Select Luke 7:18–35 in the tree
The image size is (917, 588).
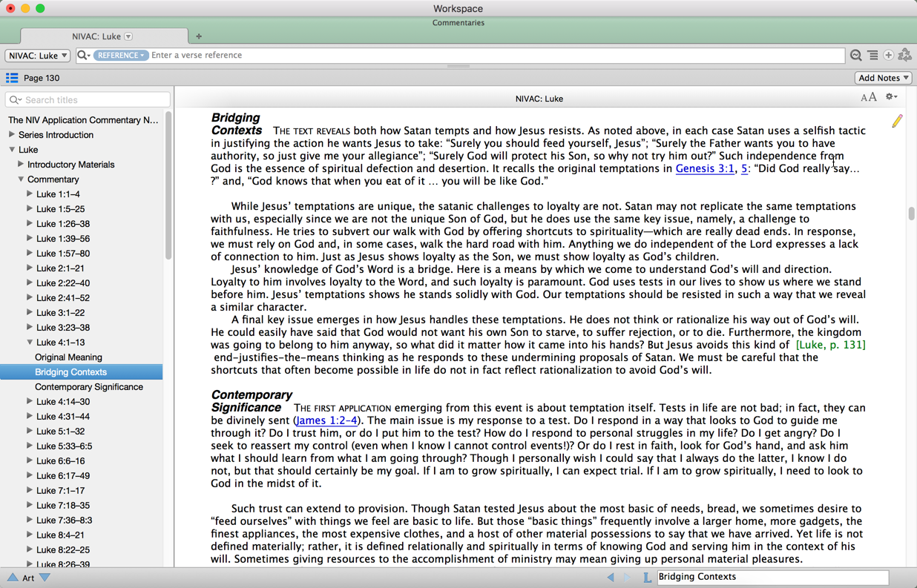pyautogui.click(x=63, y=506)
